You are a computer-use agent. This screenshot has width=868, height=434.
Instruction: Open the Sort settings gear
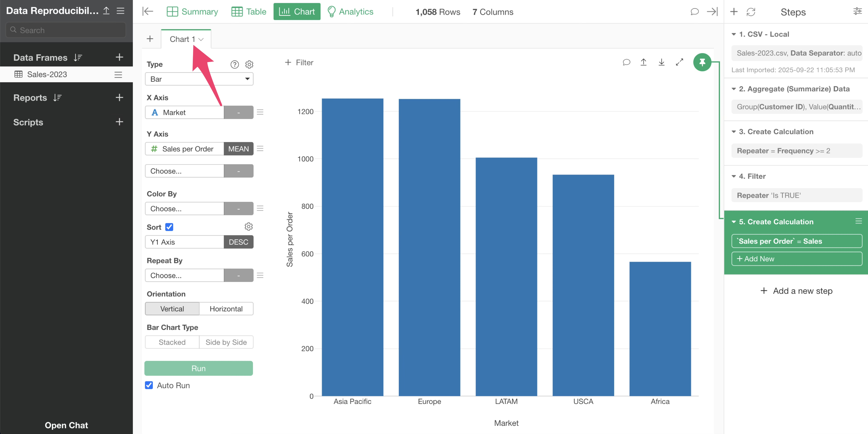click(249, 227)
